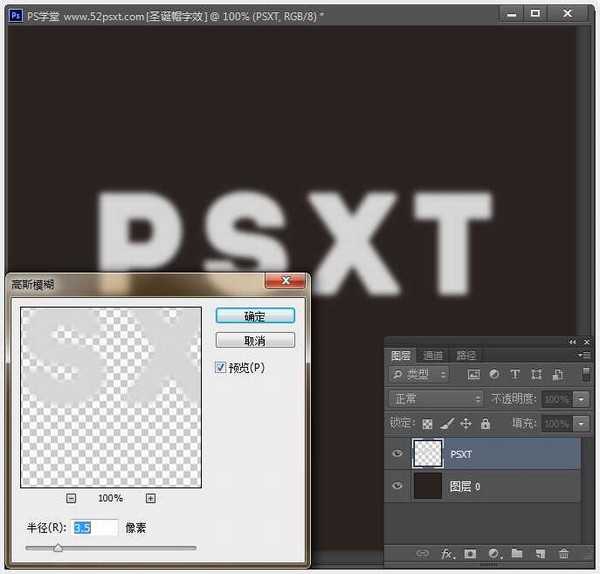Toggle visibility of 图层 0
Viewport: 600px width, 574px height.
point(398,487)
